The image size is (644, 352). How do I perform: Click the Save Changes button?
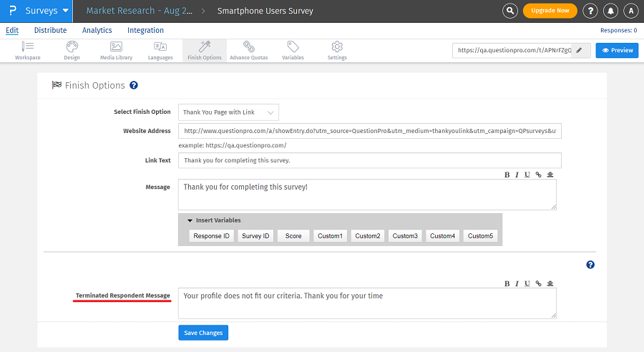203,333
